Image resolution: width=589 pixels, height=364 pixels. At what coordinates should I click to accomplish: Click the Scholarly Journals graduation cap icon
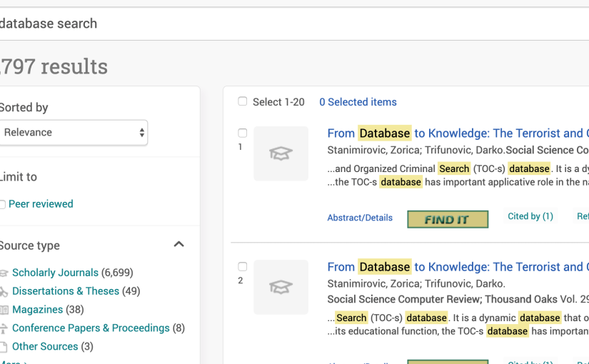[x=4, y=273]
